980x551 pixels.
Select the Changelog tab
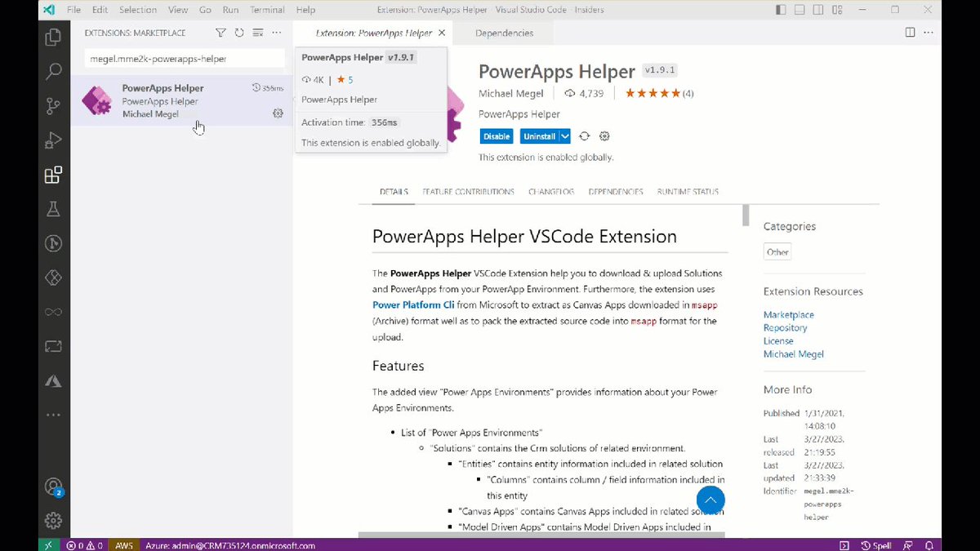[x=551, y=192]
